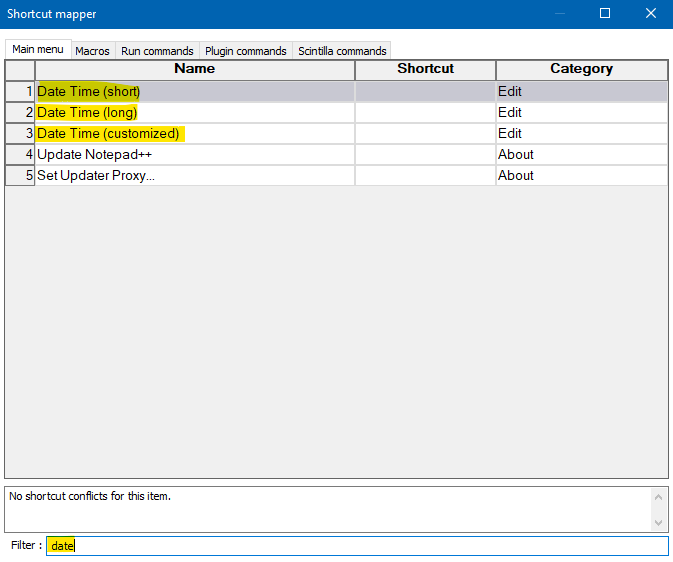The width and height of the screenshot is (673, 562).
Task: Click row number 1 header cell
Action: pyautogui.click(x=20, y=91)
